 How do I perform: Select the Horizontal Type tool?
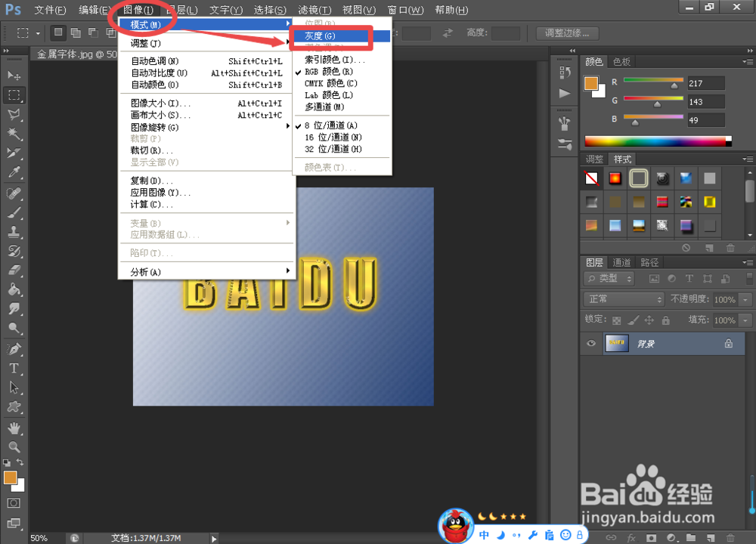tap(14, 368)
